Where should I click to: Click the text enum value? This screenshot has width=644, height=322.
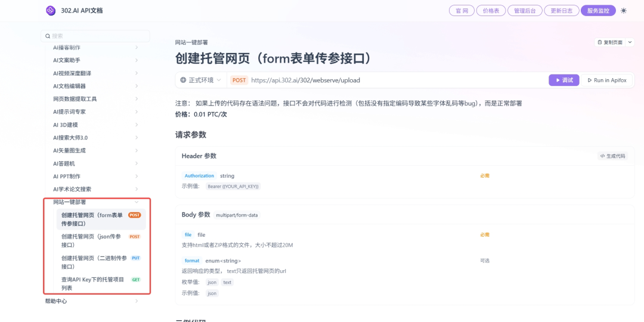pyautogui.click(x=227, y=283)
